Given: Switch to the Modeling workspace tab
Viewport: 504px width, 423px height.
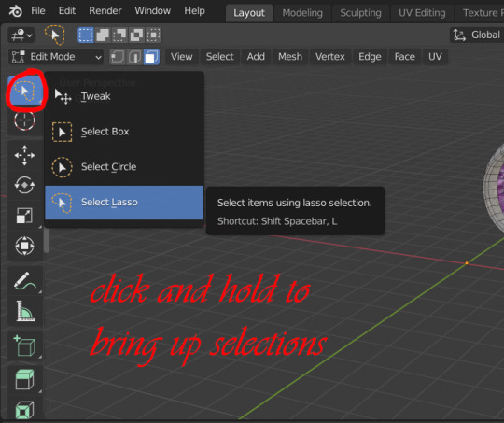Looking at the screenshot, I should (302, 13).
